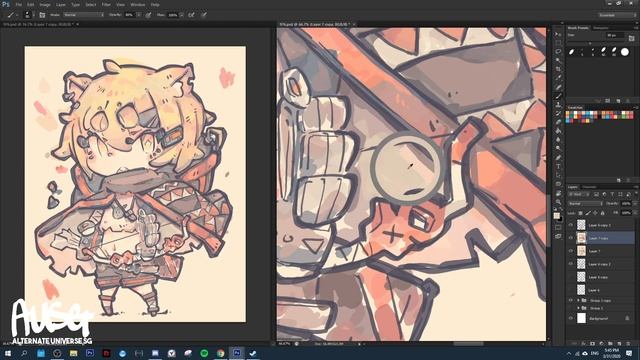The height and width of the screenshot is (360, 640).
Task: Open the brush blending Mode dropdown
Action: point(83,15)
